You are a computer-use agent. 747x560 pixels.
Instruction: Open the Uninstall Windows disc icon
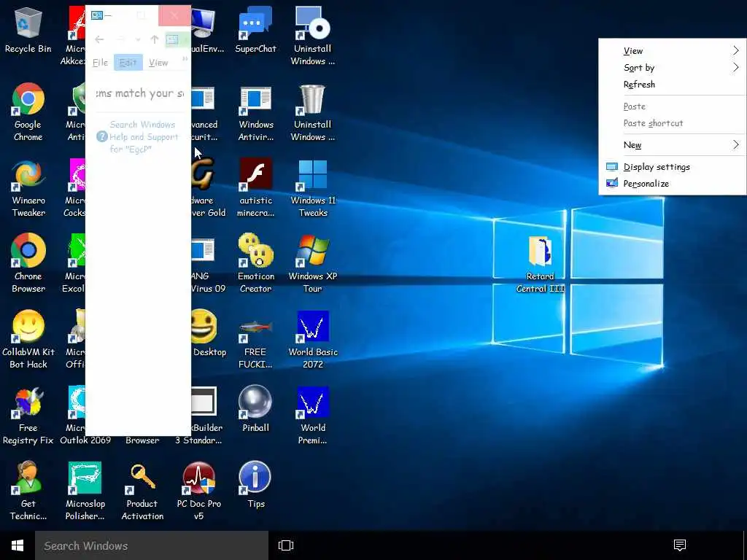pos(312,36)
